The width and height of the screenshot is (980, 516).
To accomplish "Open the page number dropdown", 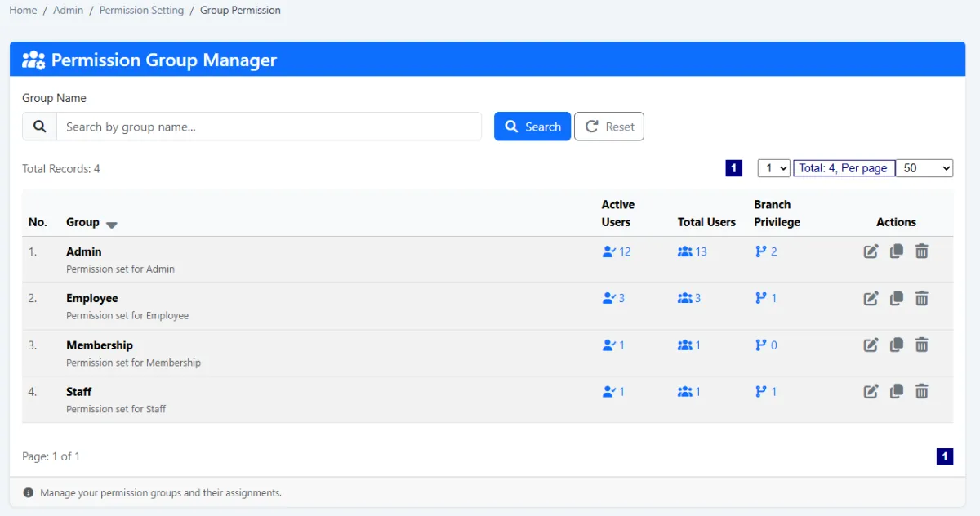I will point(773,168).
